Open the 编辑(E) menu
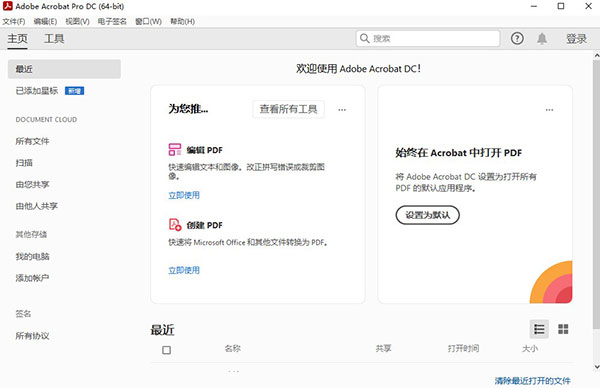Viewport: 600px width, 388px height. (x=45, y=21)
